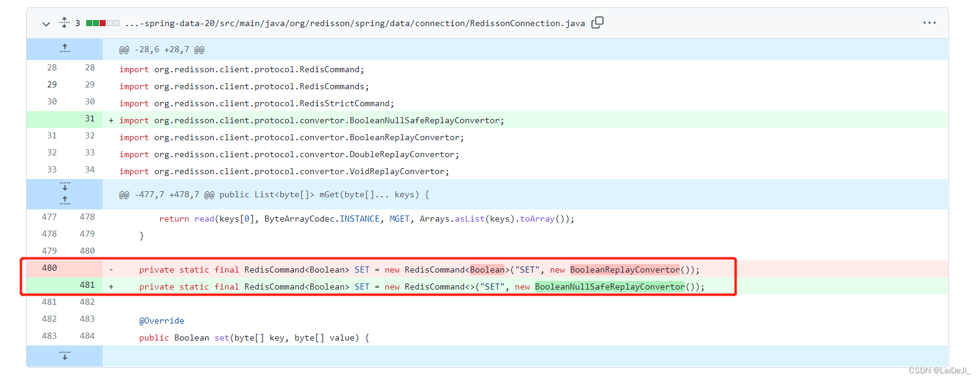980x380 pixels.
Task: Click import VoidReplayConvertor line
Action: [284, 172]
